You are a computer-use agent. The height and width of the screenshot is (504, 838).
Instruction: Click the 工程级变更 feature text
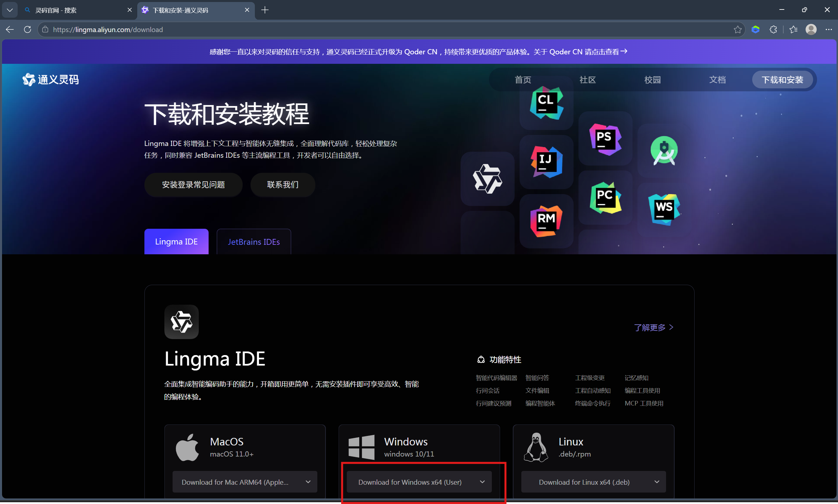tap(589, 378)
